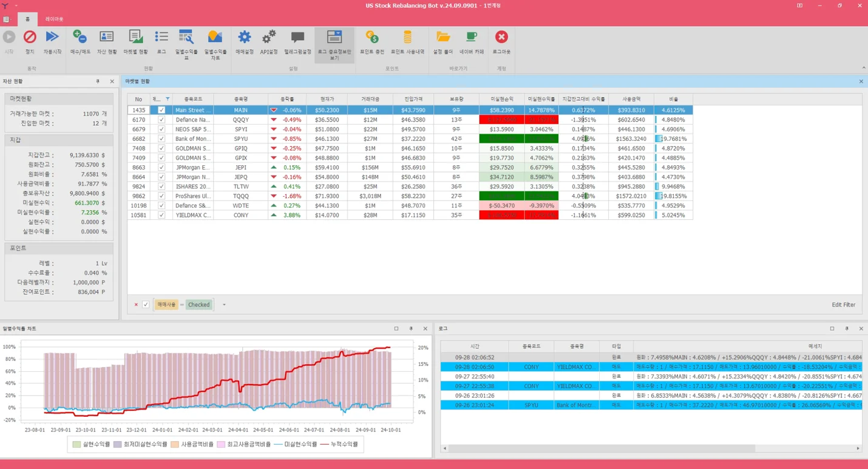This screenshot has height=469, width=868.
Task: Sort by the 미실현손익 column header
Action: click(x=502, y=99)
